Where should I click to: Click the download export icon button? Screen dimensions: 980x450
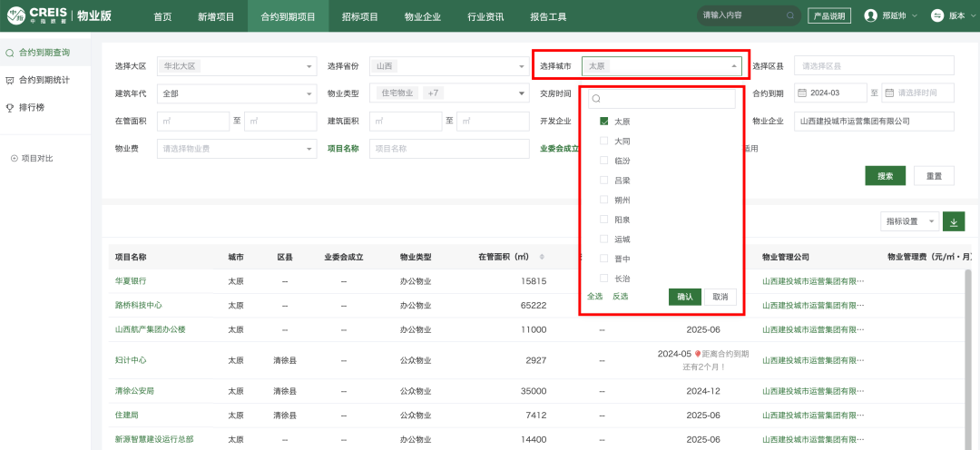[954, 221]
